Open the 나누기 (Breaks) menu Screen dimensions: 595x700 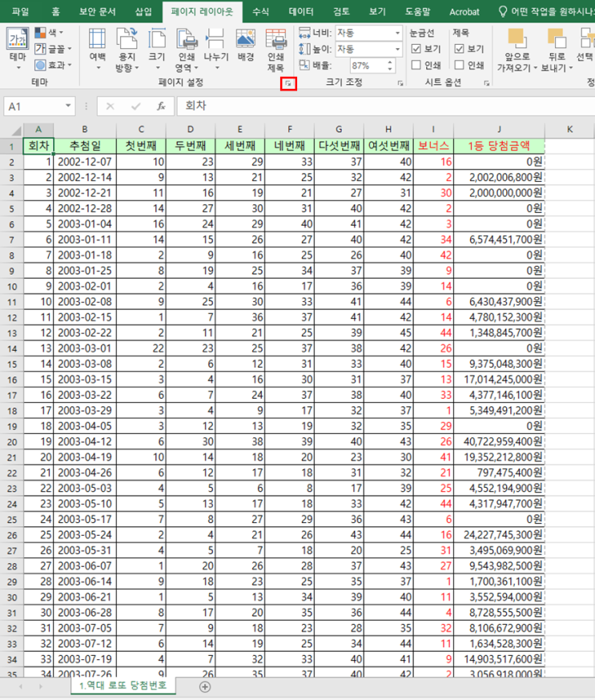pos(216,50)
